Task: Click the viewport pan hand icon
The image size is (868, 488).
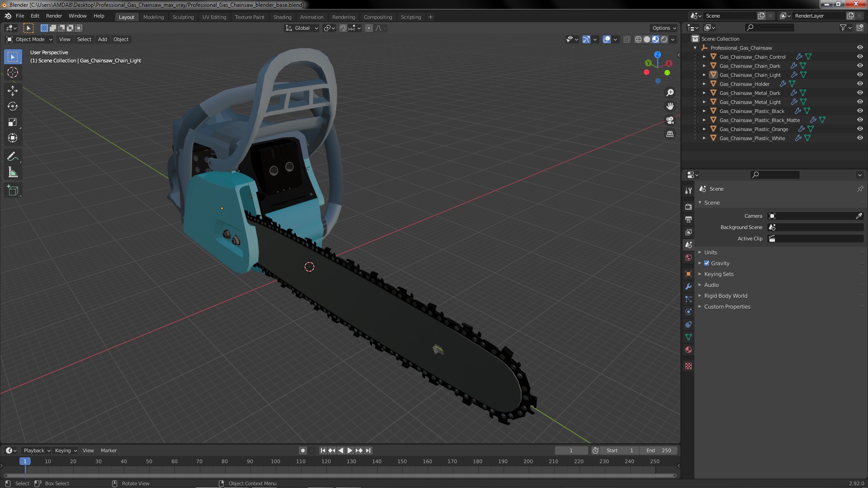Action: coord(670,106)
